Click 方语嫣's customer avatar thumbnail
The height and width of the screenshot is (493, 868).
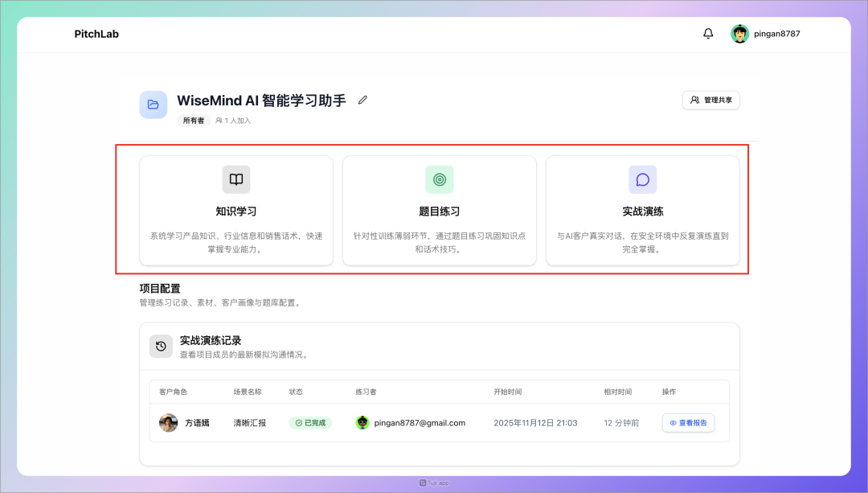(x=168, y=422)
